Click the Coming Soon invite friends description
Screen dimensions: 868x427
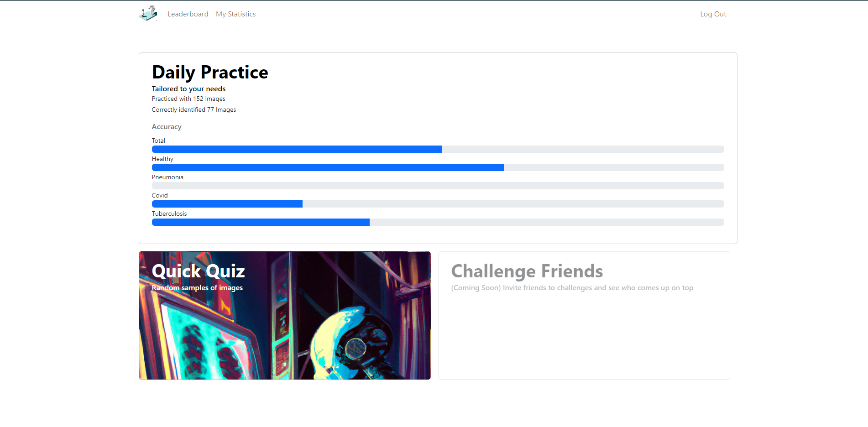point(572,288)
